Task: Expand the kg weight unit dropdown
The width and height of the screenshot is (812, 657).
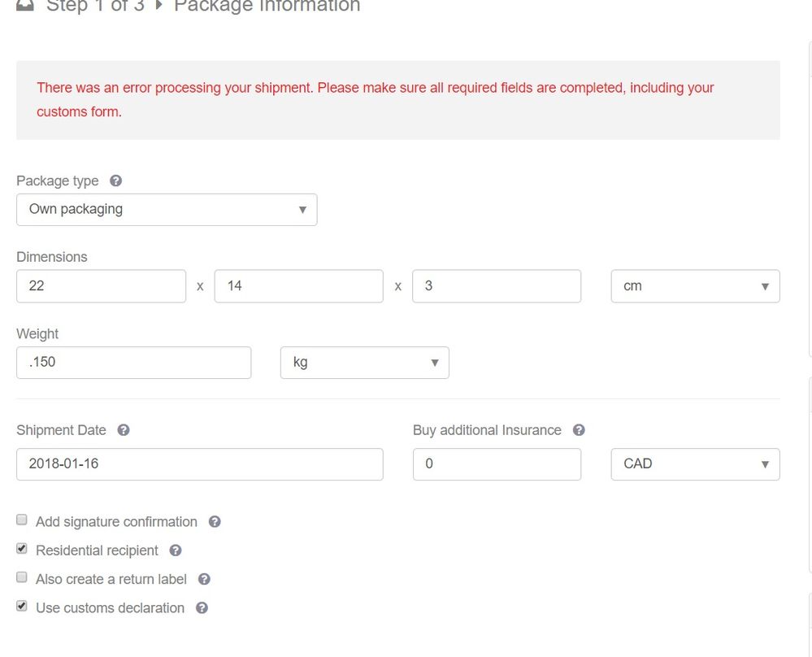Action: click(365, 363)
